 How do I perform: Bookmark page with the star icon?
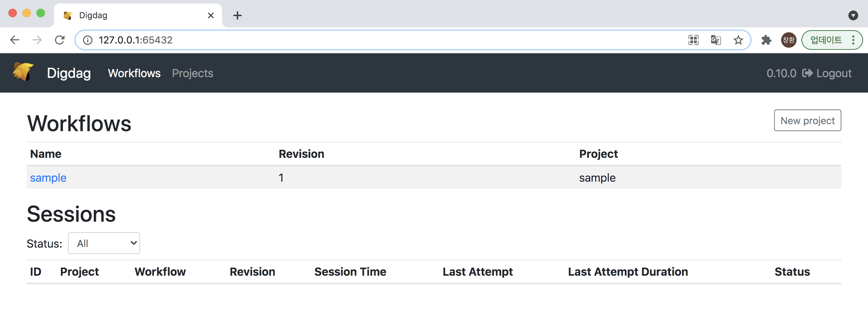click(738, 40)
